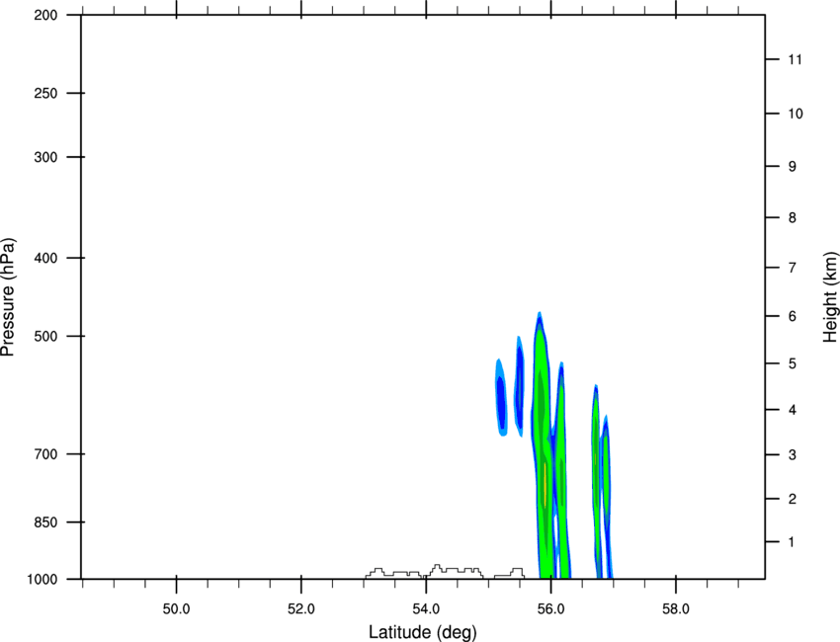Click the 2 km height label
The image size is (840, 642).
793,499
